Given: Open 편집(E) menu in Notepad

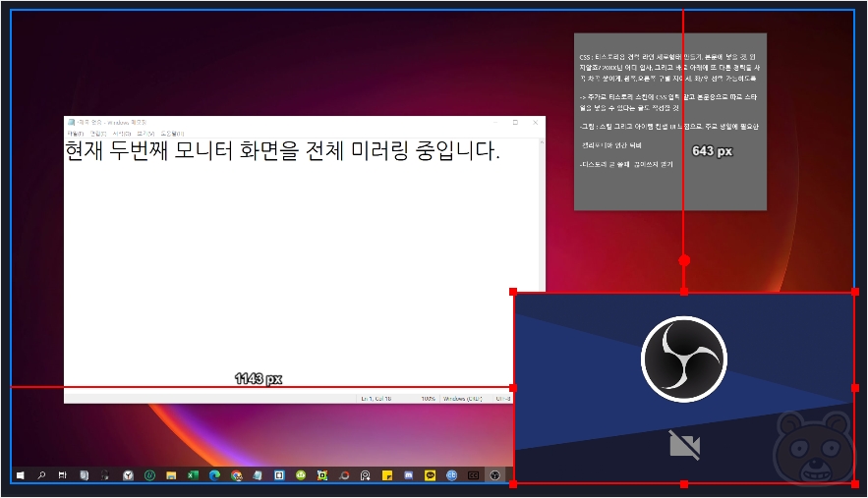Looking at the screenshot, I should point(98,134).
